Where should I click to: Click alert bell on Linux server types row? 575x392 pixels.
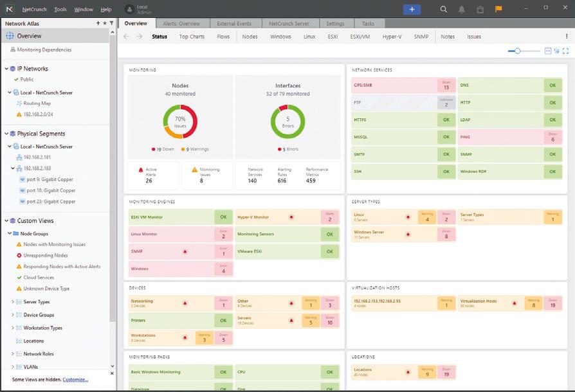[408, 217]
